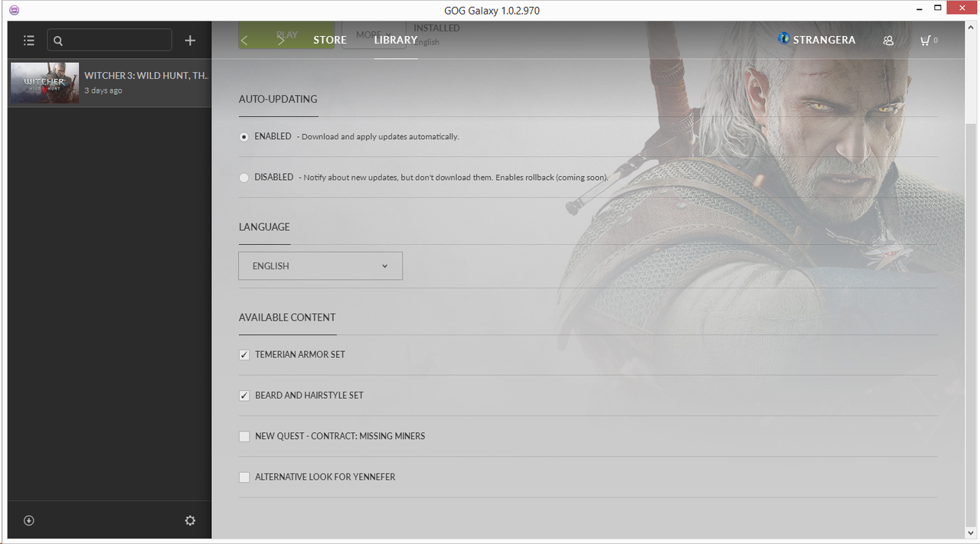Expand the English language dropdown
Screen dimensions: 980x544
click(320, 265)
